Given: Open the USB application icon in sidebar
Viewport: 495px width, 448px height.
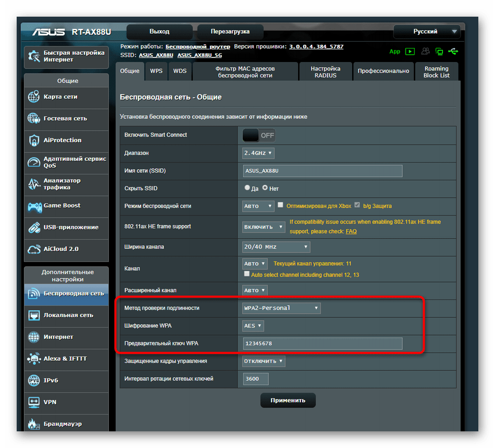Looking at the screenshot, I should pyautogui.click(x=34, y=228).
